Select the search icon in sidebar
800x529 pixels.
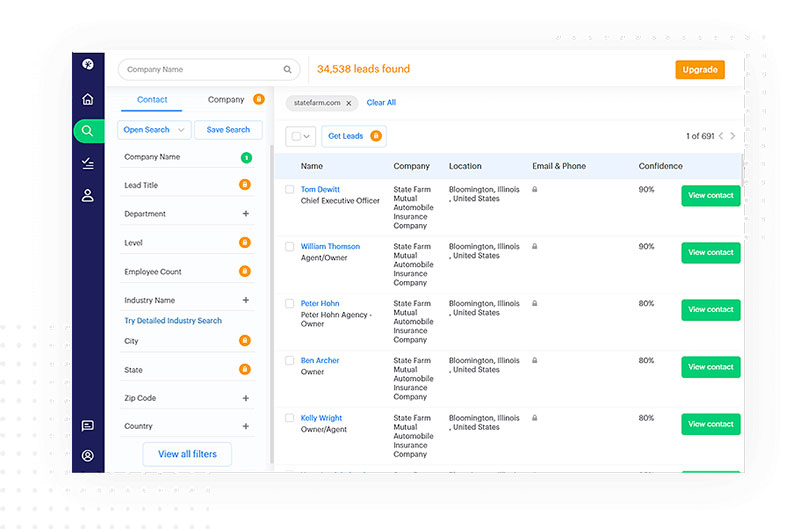click(88, 131)
